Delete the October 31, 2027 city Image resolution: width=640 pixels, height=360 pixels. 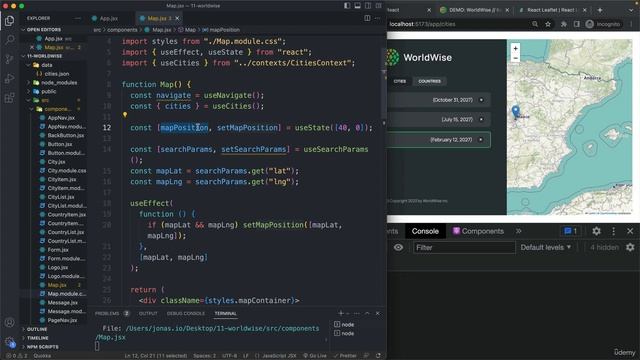coord(481,100)
